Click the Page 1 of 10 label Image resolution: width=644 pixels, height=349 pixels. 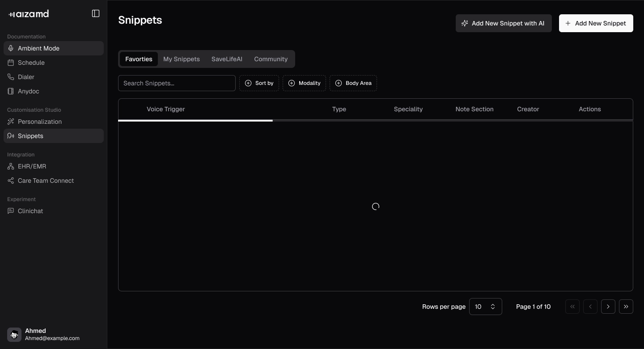[534, 307]
